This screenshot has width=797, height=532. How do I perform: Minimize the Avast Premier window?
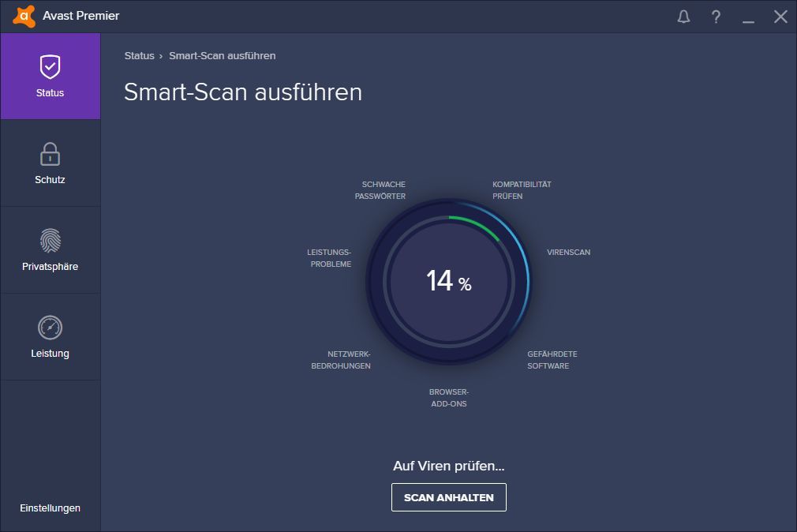[748, 17]
